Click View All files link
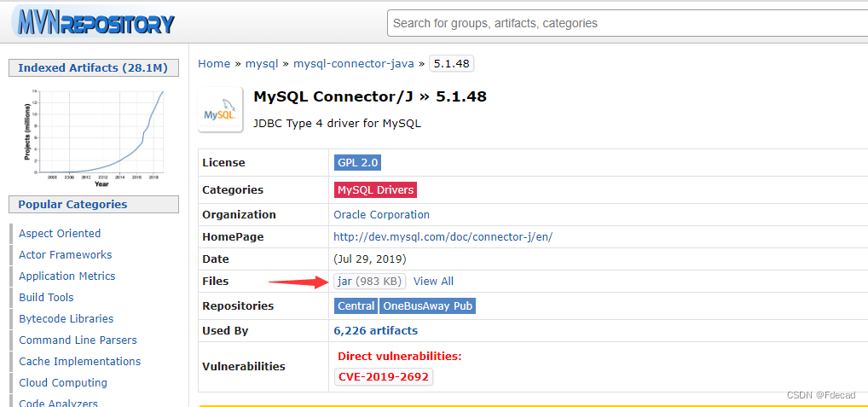The height and width of the screenshot is (407, 868). [433, 282]
